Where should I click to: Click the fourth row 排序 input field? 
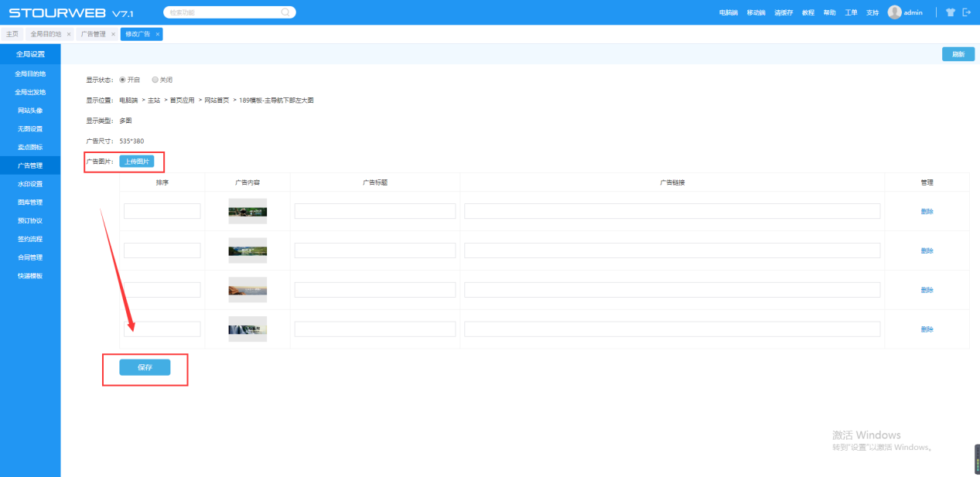pyautogui.click(x=162, y=329)
